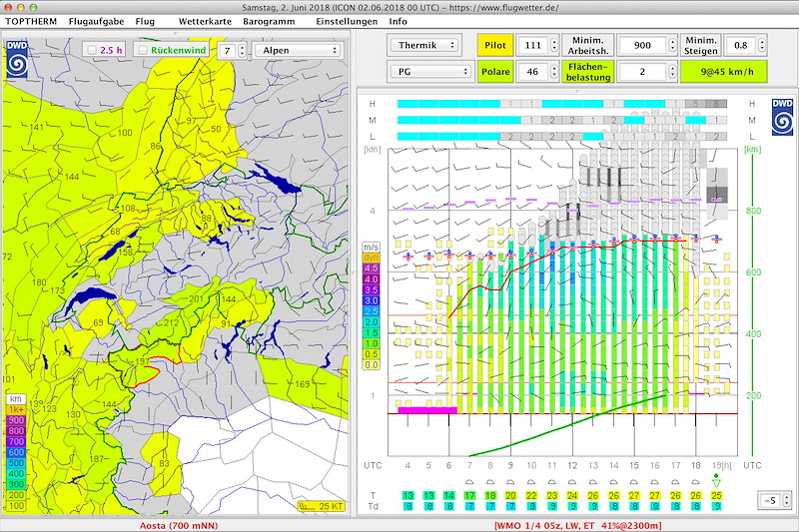Click the yellow Pilot button
Screen dimensions: 799x532
pyautogui.click(x=494, y=45)
